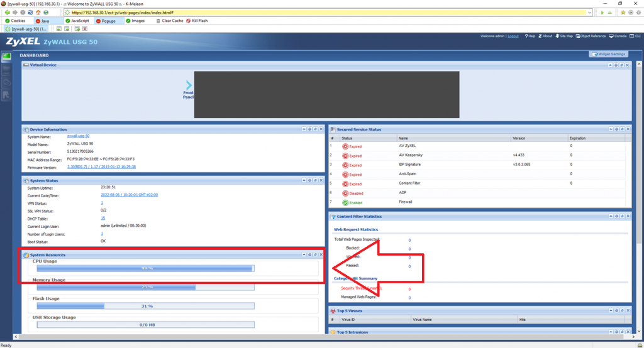The width and height of the screenshot is (644, 348).
Task: Open the Site Map
Action: (564, 36)
